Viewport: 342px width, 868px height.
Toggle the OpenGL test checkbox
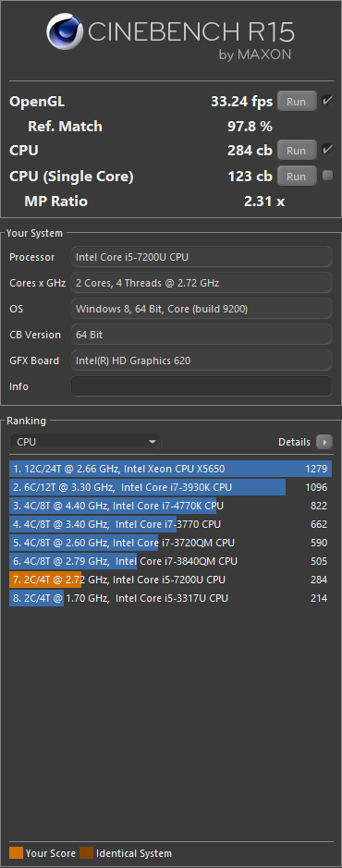(327, 101)
